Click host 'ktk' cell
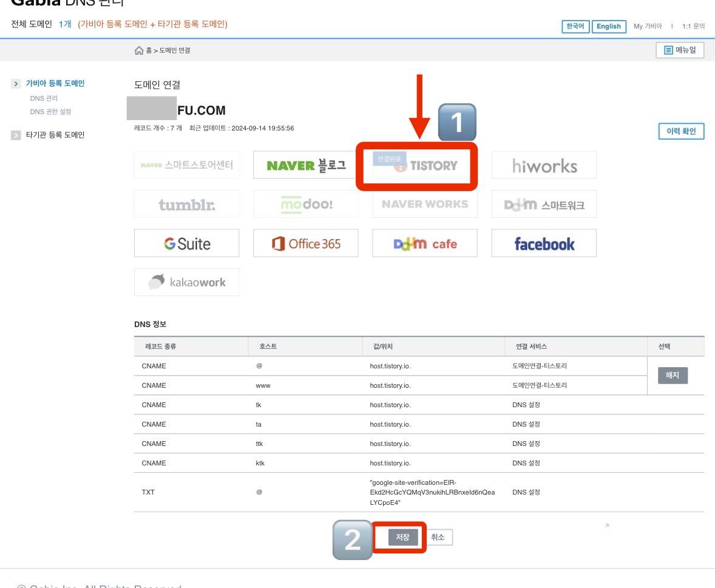Image resolution: width=715 pixels, height=588 pixels. point(260,463)
